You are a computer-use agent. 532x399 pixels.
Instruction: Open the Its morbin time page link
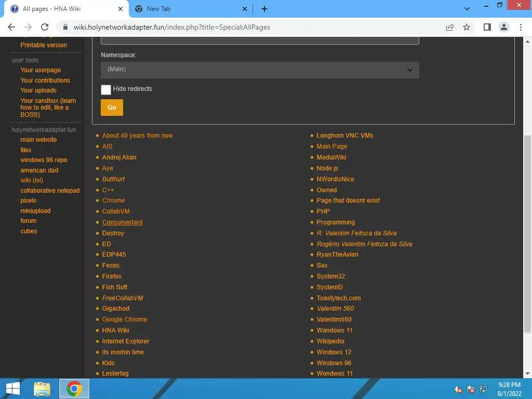pyautogui.click(x=123, y=352)
